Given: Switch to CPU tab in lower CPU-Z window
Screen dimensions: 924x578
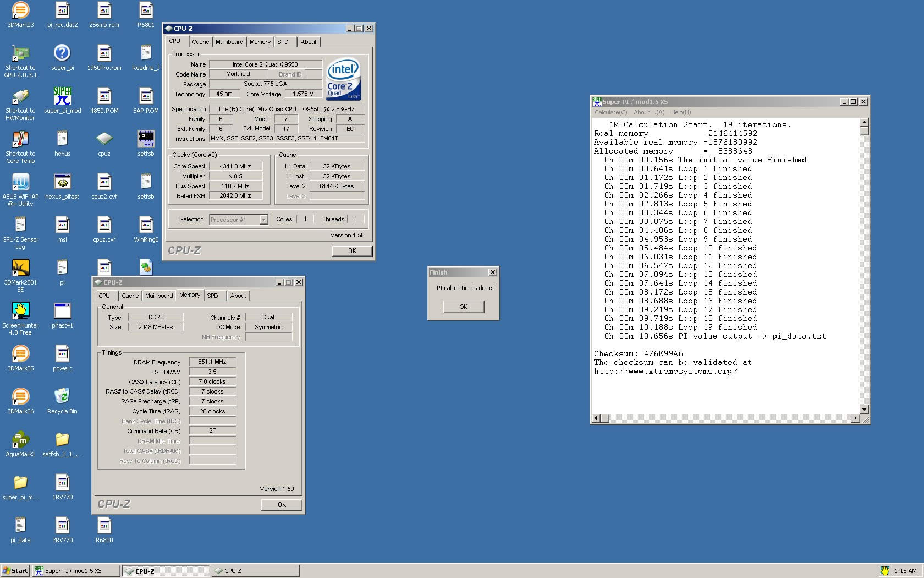Looking at the screenshot, I should point(104,296).
